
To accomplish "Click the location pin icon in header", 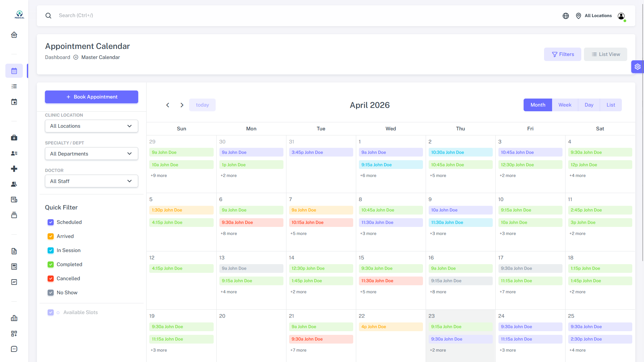I will coord(579,16).
